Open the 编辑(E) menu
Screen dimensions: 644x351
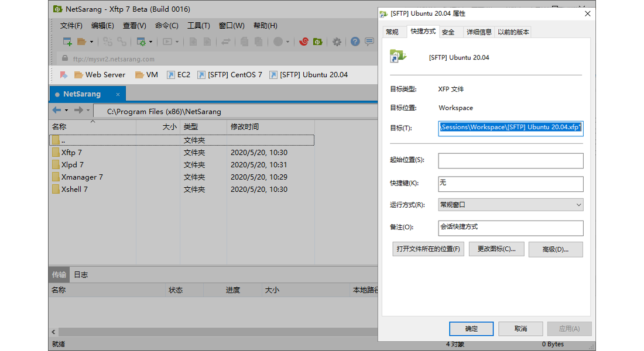(x=102, y=26)
